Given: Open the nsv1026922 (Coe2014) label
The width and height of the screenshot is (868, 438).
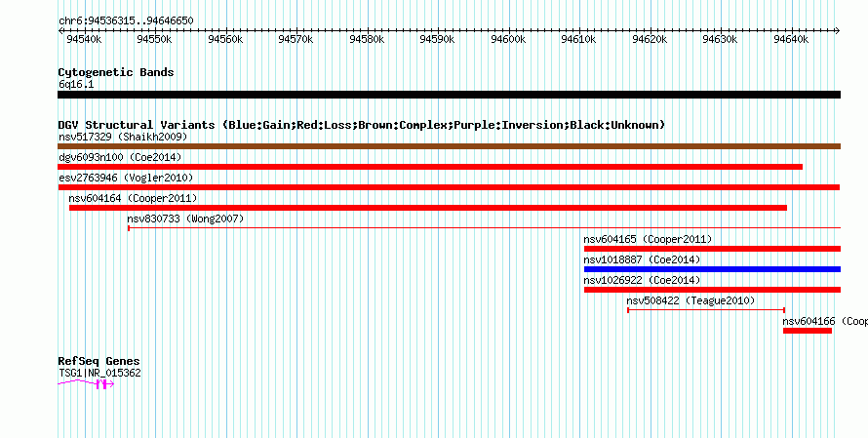Looking at the screenshot, I should pyautogui.click(x=642, y=280).
